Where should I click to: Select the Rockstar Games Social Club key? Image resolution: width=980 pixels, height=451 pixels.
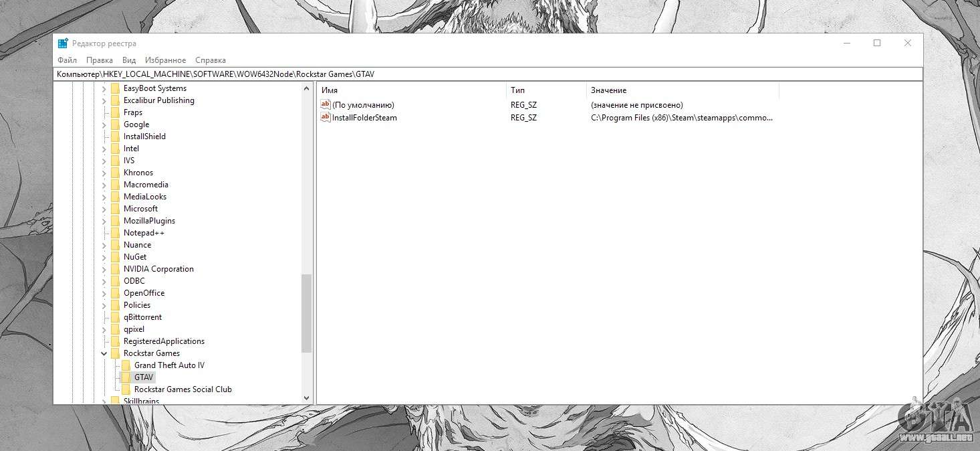point(183,389)
